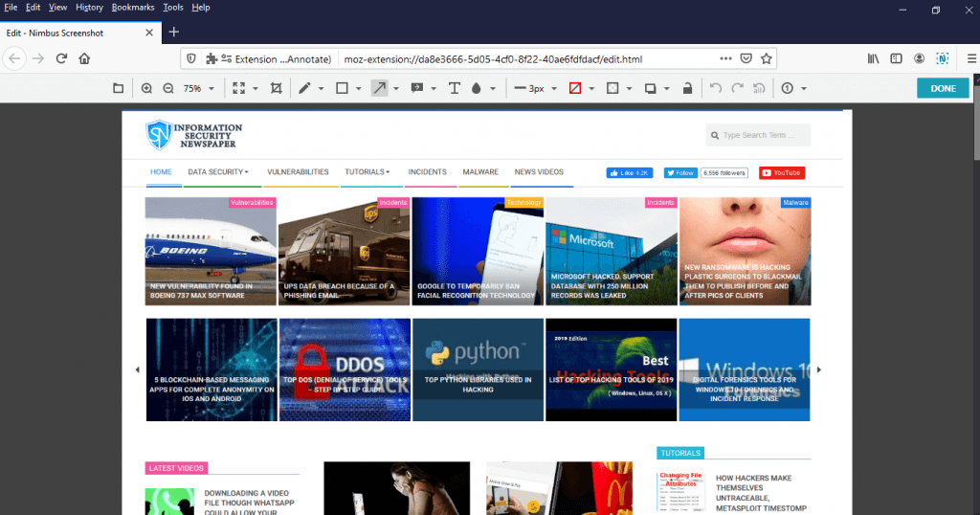Select the Text tool
The image size is (980, 515).
tap(455, 88)
